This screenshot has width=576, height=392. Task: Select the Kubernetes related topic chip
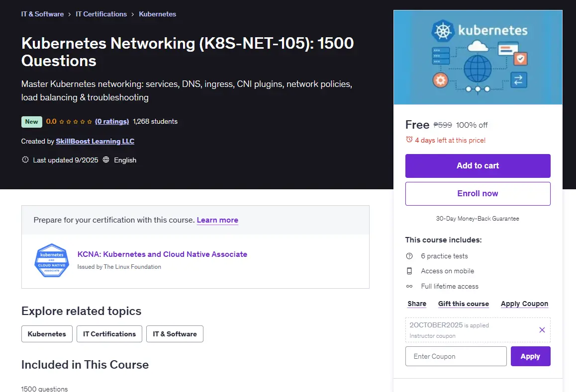pyautogui.click(x=47, y=334)
